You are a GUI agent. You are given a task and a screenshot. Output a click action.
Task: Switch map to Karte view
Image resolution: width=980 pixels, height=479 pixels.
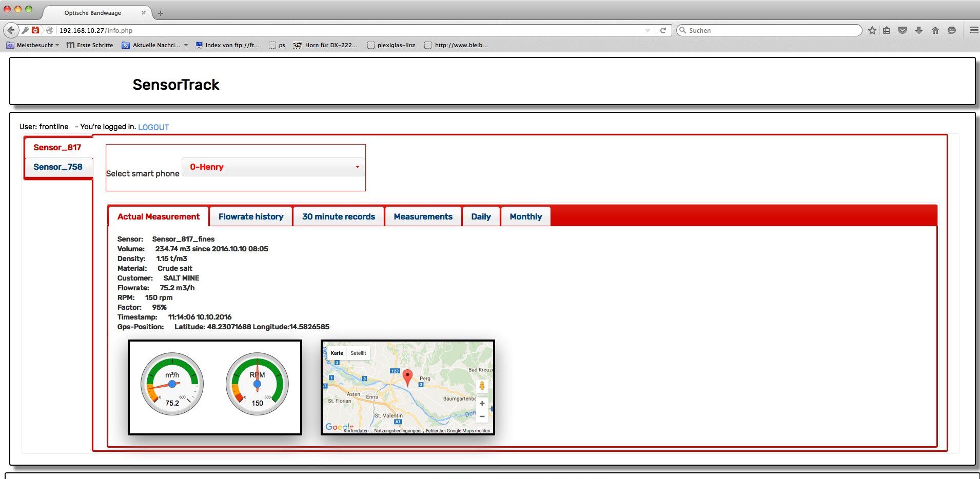[337, 353]
